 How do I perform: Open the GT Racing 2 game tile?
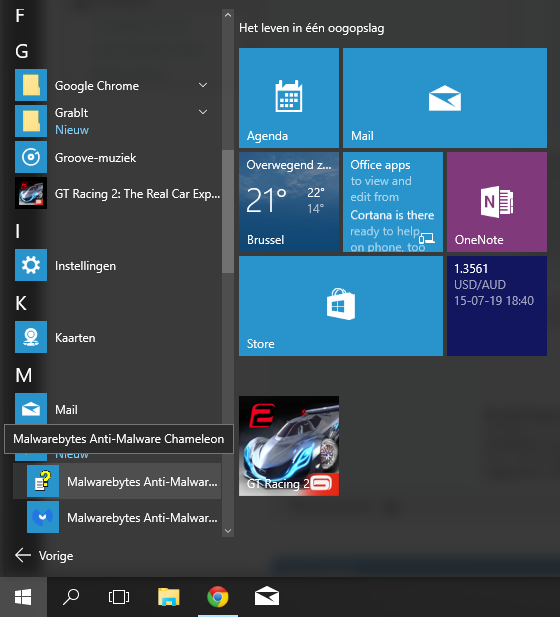click(x=289, y=446)
